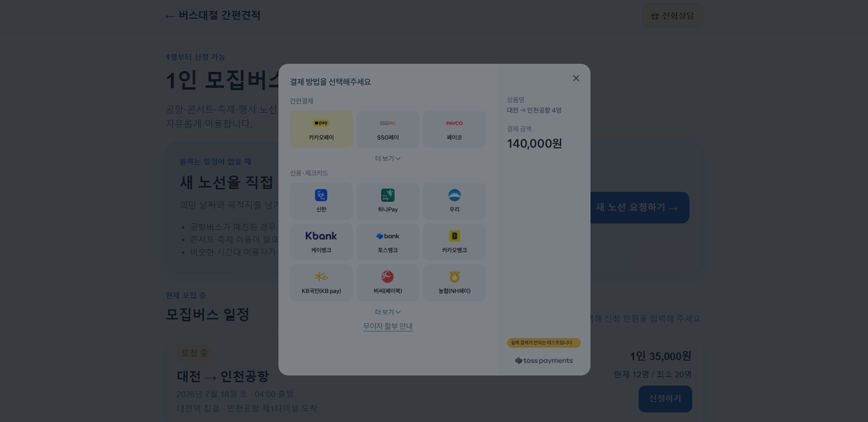
Task: Select Toss Bank card payment
Action: click(x=388, y=242)
